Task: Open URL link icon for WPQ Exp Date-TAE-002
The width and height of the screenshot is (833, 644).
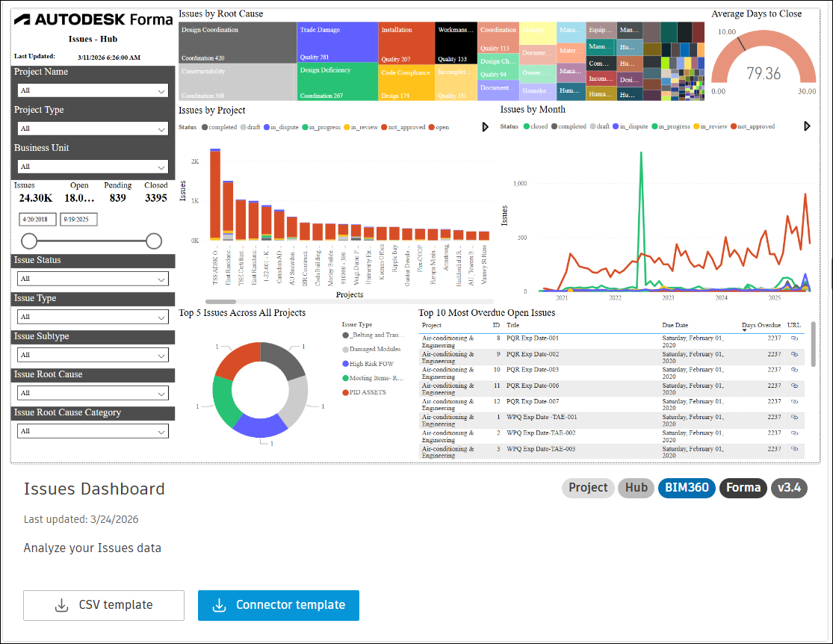Action: [794, 433]
